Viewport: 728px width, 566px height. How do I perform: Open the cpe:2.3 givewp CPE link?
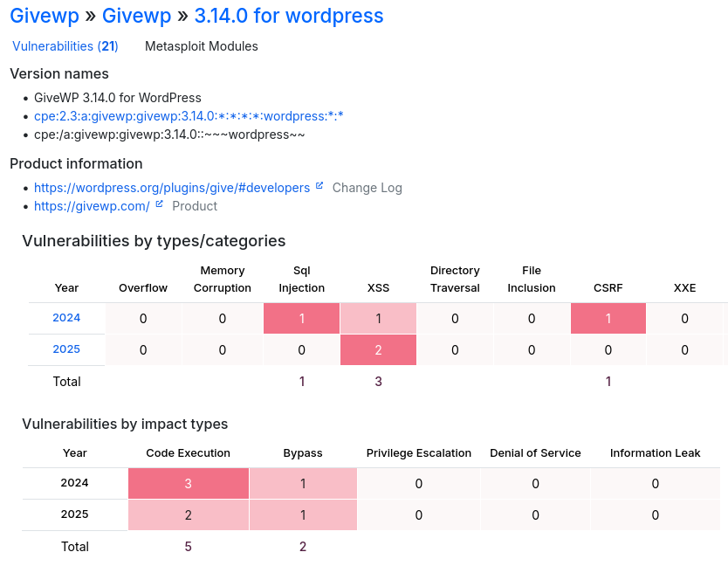point(189,116)
